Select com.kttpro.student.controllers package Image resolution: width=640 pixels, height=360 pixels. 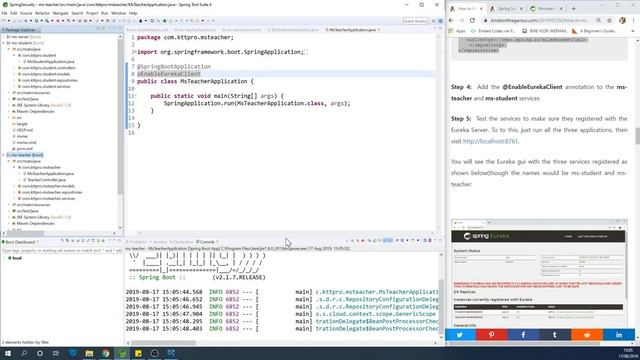coord(48,68)
